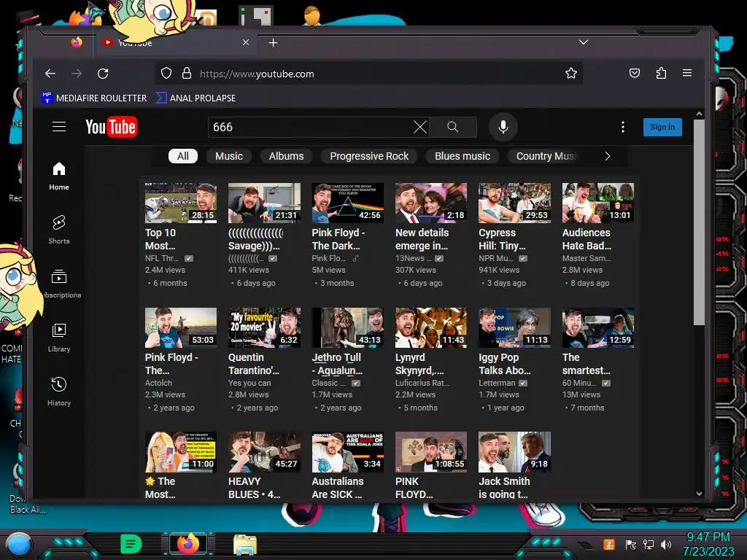
Task: Click the taskbar clock showing 9:47 PM
Action: (x=708, y=537)
